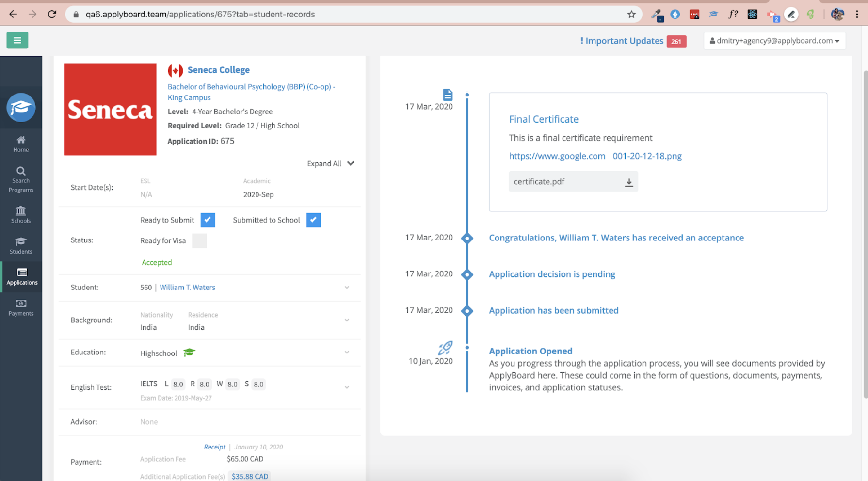Click the red square extension icon
868x481 pixels.
[694, 15]
